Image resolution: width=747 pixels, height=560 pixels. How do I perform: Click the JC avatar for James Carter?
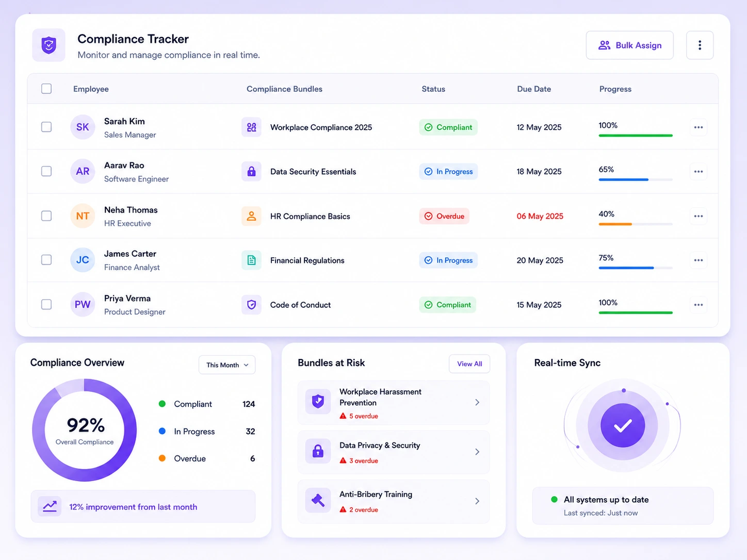point(83,260)
